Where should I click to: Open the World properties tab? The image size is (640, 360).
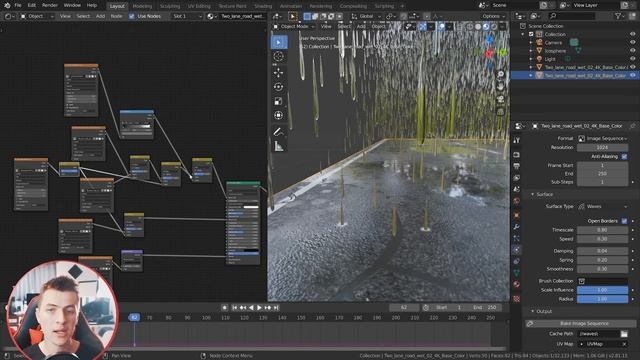516,200
